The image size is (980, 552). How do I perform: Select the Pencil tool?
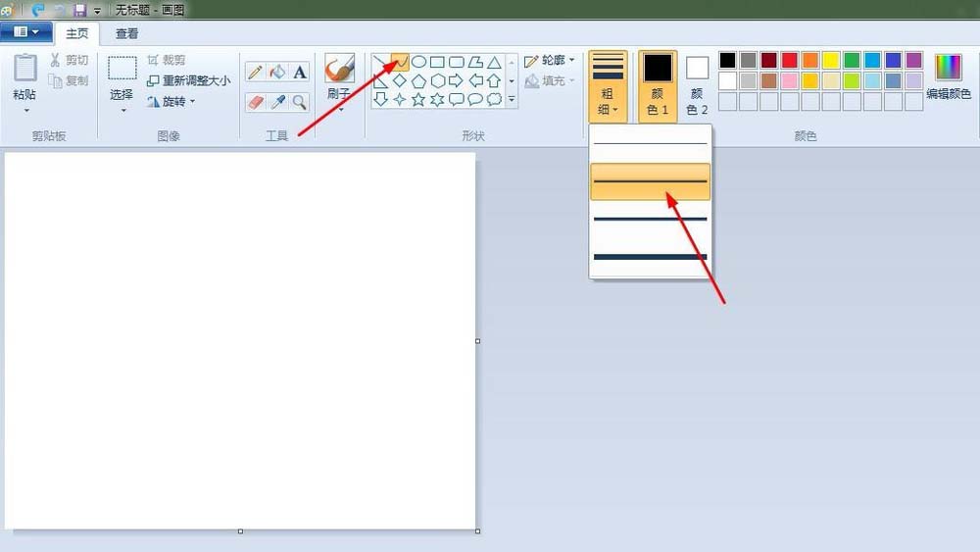[x=255, y=73]
